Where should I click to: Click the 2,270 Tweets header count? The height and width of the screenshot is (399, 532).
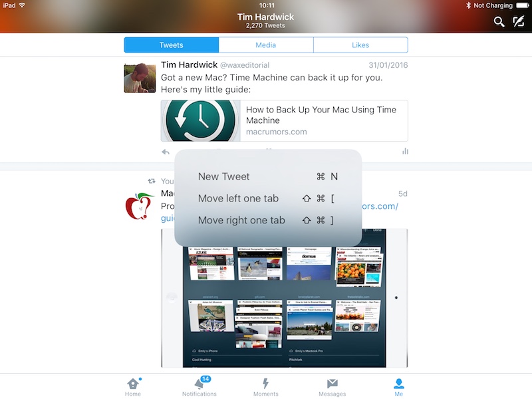click(x=265, y=25)
